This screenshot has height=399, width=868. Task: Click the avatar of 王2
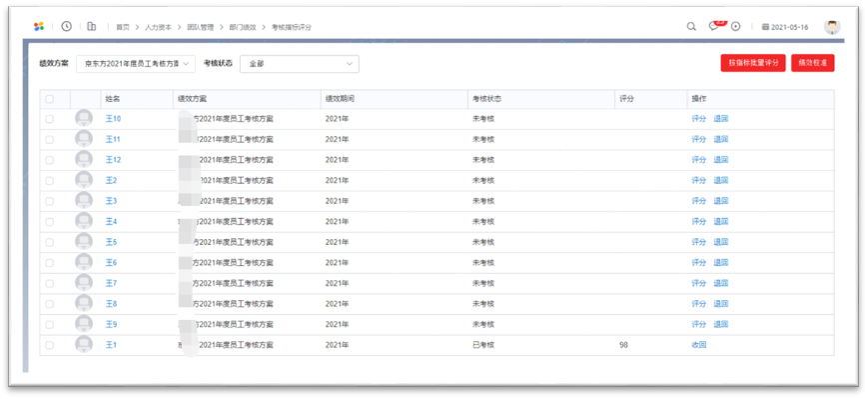[84, 180]
